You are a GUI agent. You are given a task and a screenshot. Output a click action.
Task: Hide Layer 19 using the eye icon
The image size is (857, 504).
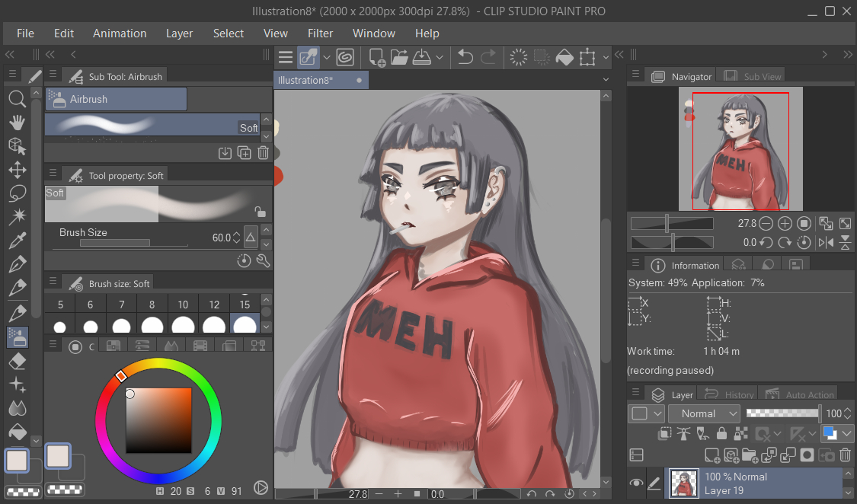(636, 483)
